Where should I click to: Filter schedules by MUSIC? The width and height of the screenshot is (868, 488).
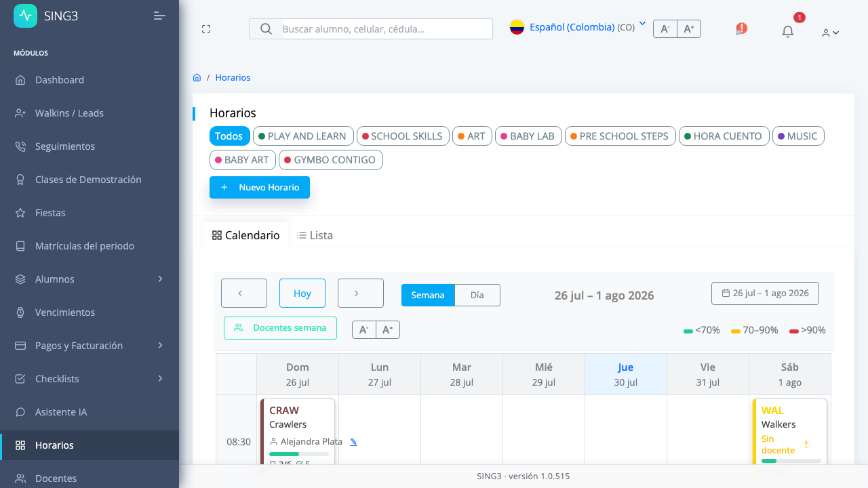click(x=797, y=136)
